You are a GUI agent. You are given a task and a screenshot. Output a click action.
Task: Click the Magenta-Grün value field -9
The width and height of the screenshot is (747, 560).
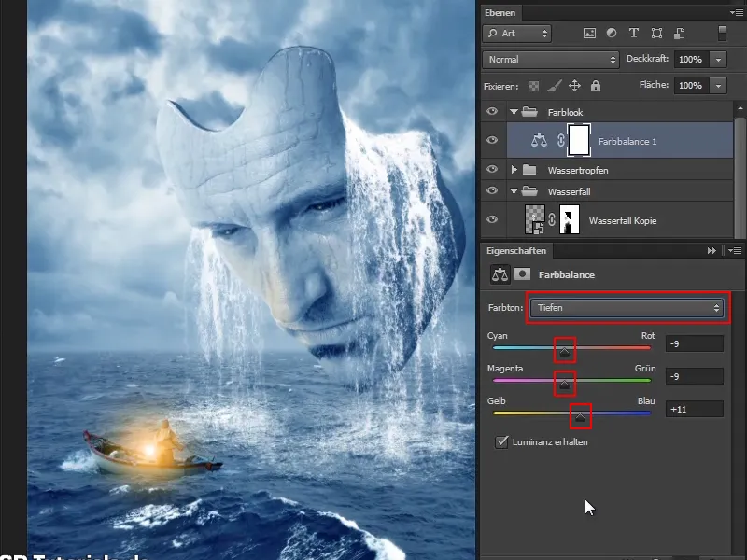point(695,376)
